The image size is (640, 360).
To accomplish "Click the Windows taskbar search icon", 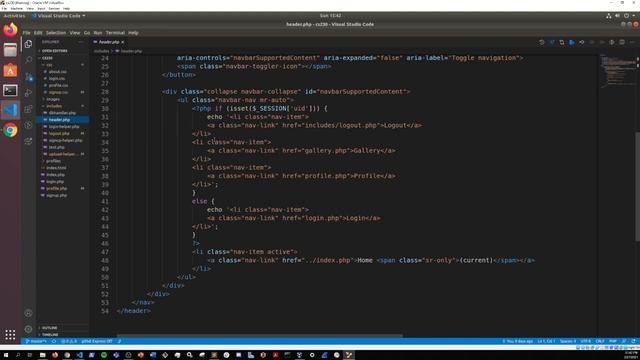I will (x=18, y=355).
